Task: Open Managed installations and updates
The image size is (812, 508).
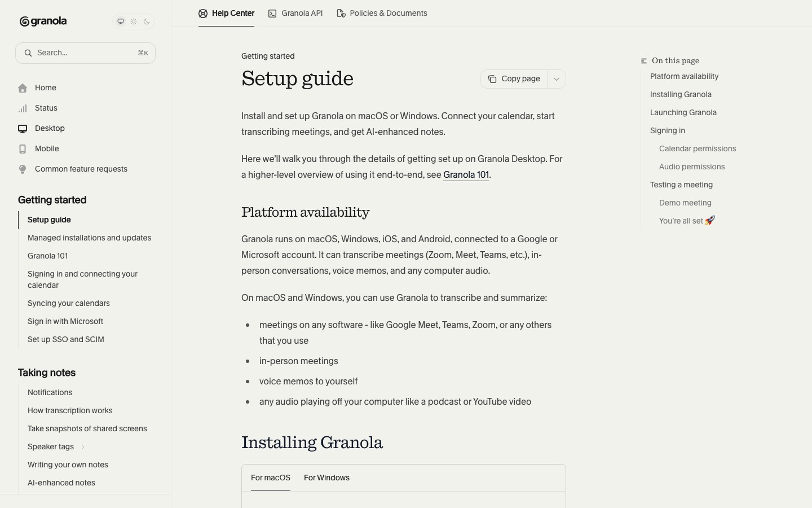Action: point(89,238)
